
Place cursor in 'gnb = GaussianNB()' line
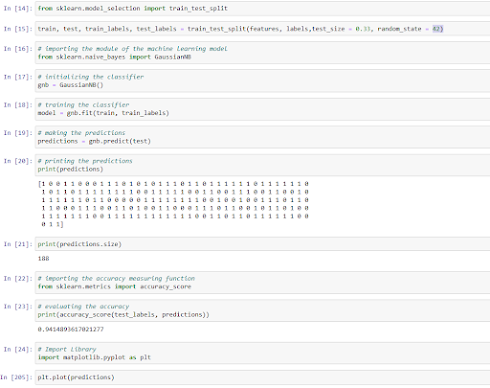(70, 85)
